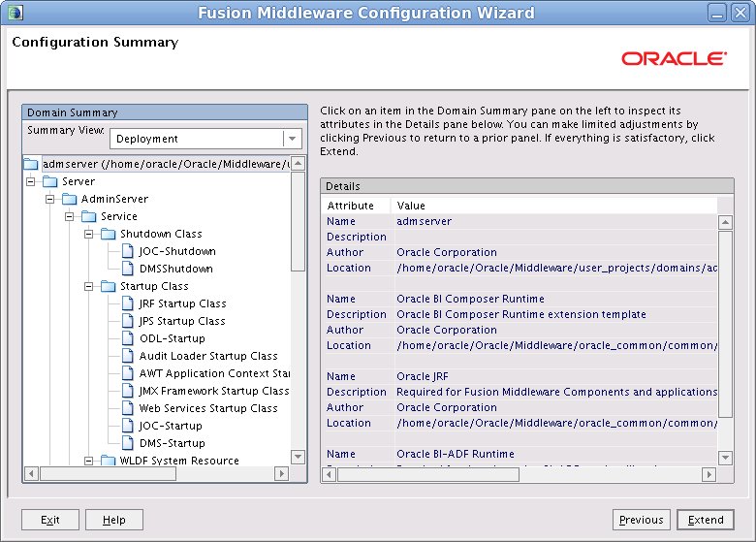This screenshot has height=542, width=756.
Task: Click the window menu icon in title bar
Action: click(x=12, y=13)
